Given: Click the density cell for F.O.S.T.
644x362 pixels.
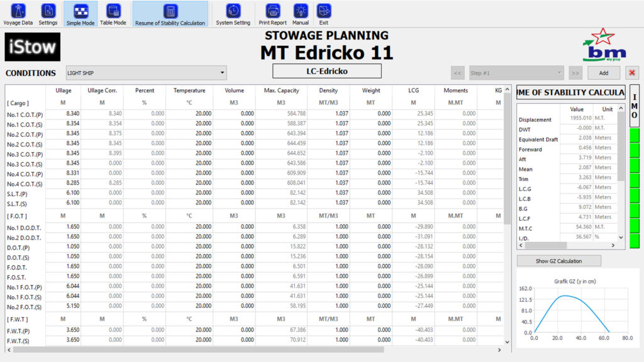Looking at the screenshot, I should tap(328, 277).
